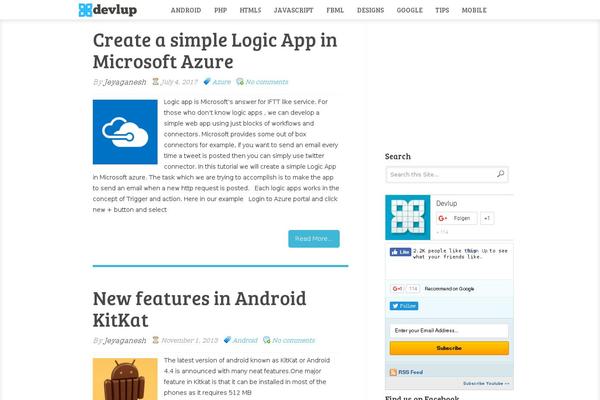Open the PHP menu item
Screen dimensions: 600x400
(x=220, y=10)
